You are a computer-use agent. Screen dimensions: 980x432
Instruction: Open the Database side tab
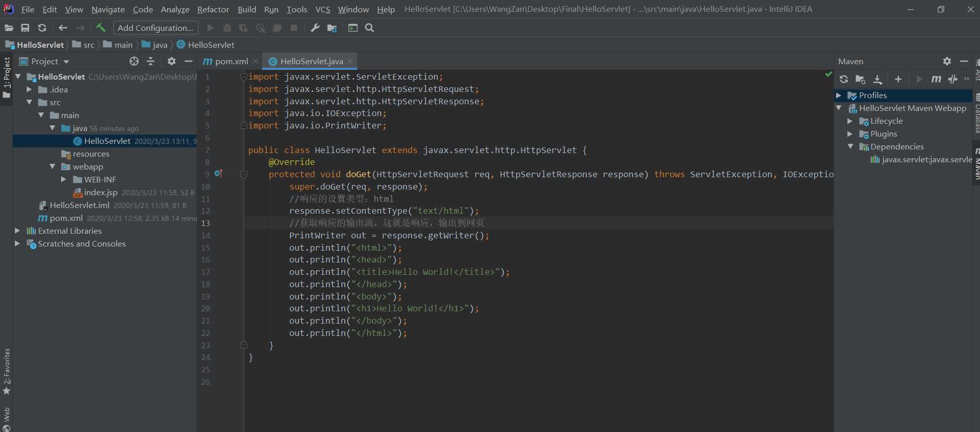click(976, 114)
